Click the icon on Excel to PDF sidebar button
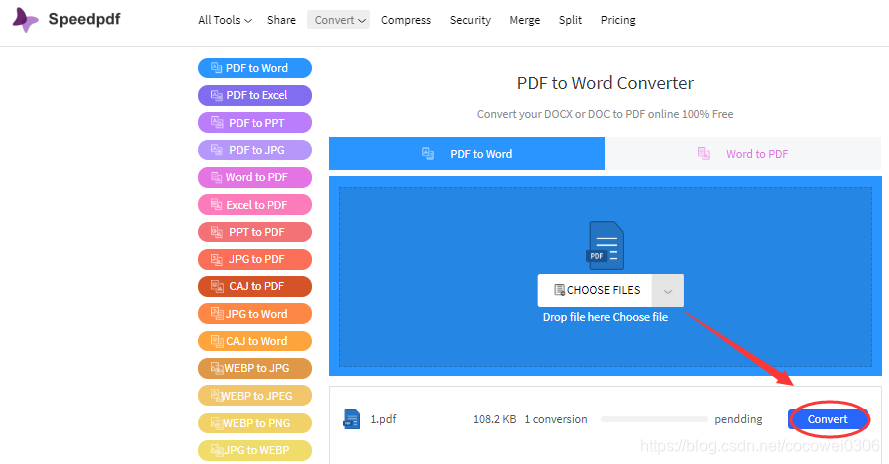The image size is (889, 464). point(217,205)
